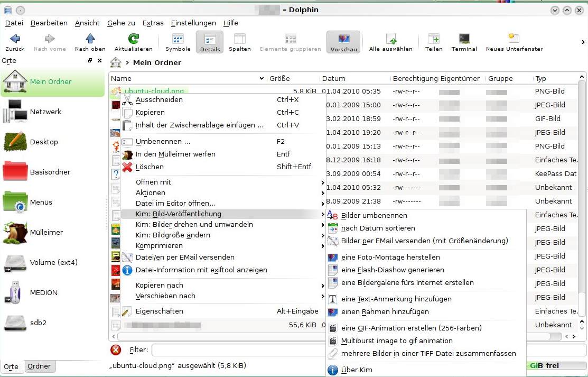Select eine Text-Anmerkung hinzufügen
Image resolution: width=588 pixels, height=377 pixels.
(x=426, y=299)
